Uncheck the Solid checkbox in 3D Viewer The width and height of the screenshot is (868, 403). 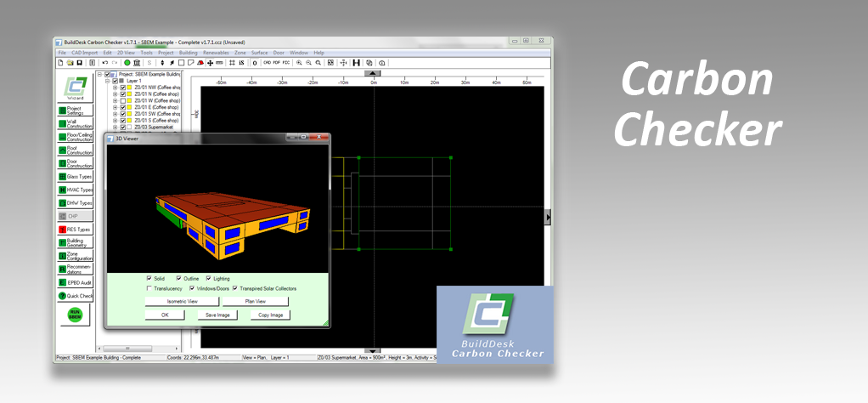149,278
